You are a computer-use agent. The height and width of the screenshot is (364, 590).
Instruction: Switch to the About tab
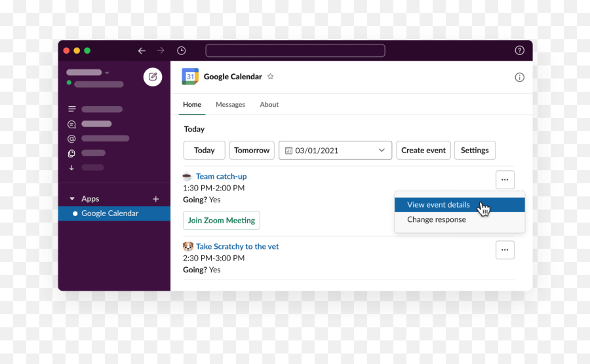[269, 105]
